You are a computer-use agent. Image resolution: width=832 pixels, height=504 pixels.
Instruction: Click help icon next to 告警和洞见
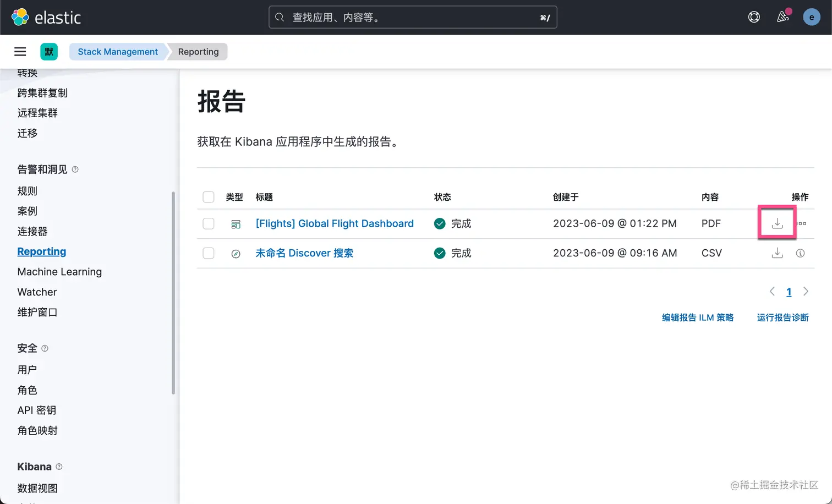75,169
